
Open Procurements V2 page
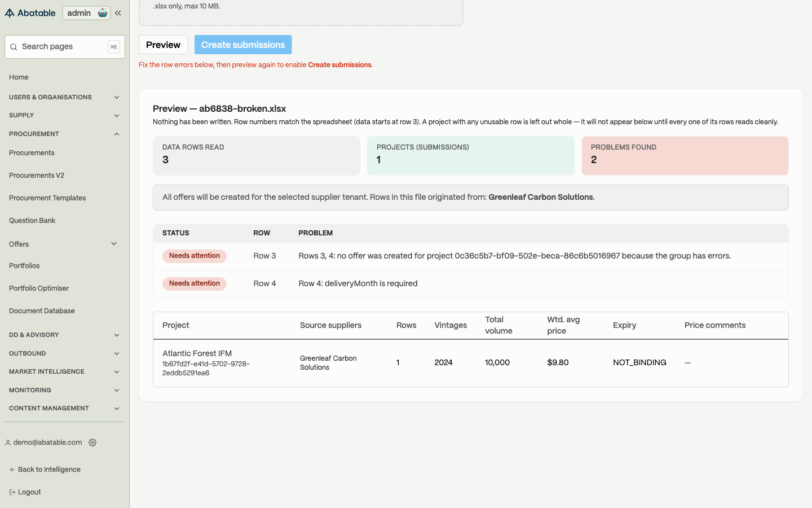[37, 176]
